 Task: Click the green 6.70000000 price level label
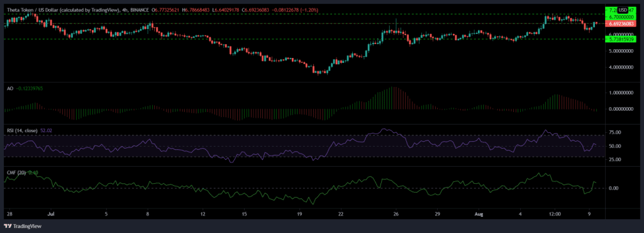click(x=621, y=17)
